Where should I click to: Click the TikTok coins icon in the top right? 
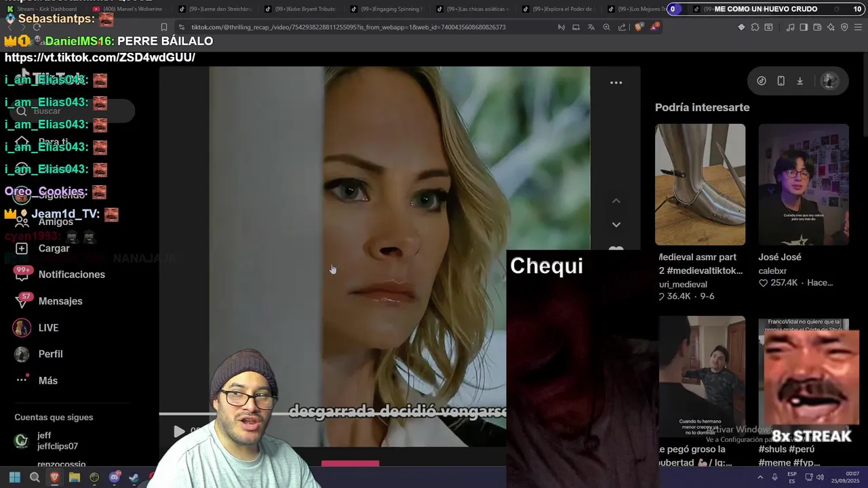point(762,81)
